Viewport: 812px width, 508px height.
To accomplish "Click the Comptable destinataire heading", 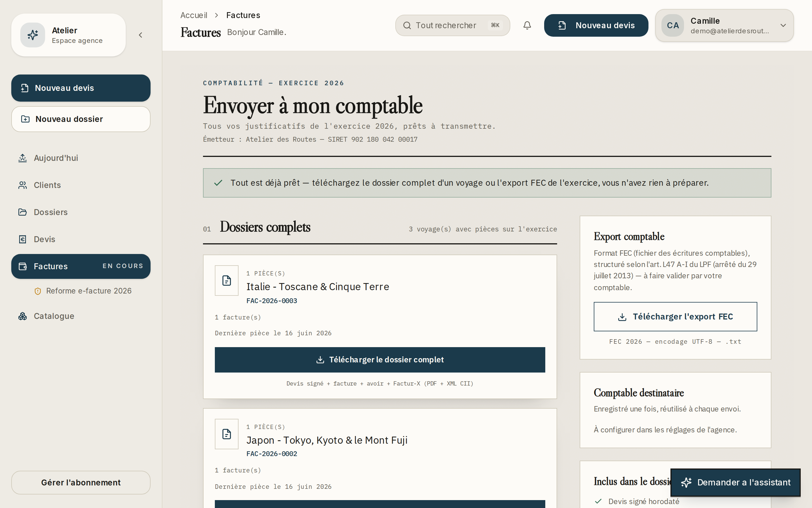I will coord(639,393).
